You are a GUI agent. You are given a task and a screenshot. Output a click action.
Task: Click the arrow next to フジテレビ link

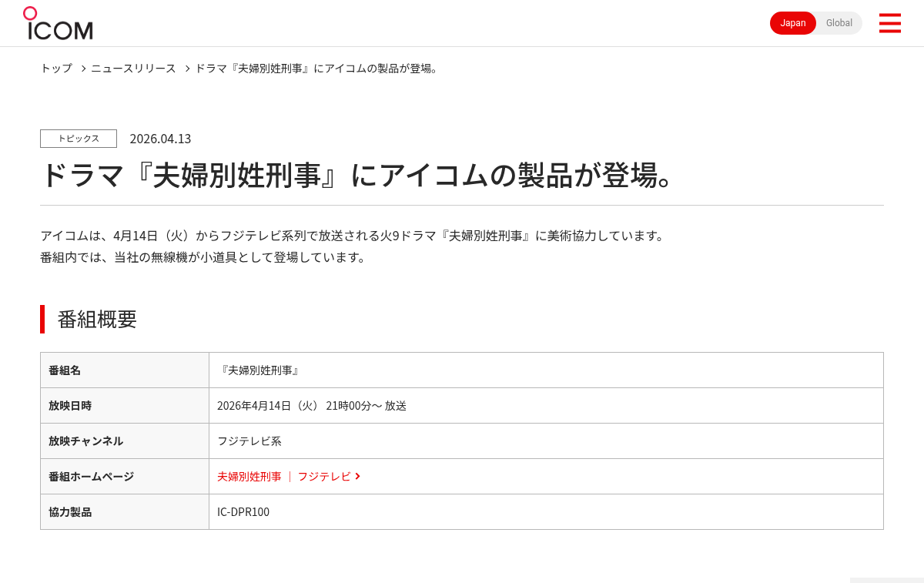click(358, 477)
